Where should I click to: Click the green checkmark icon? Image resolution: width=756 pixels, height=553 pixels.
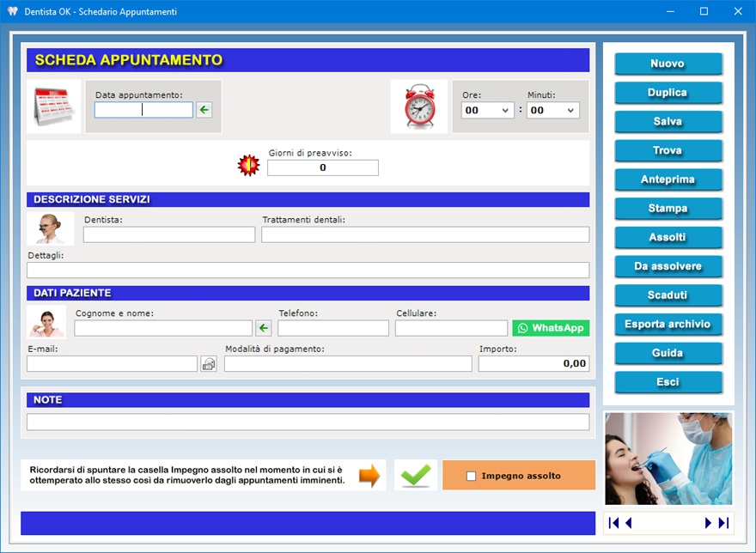(x=416, y=476)
